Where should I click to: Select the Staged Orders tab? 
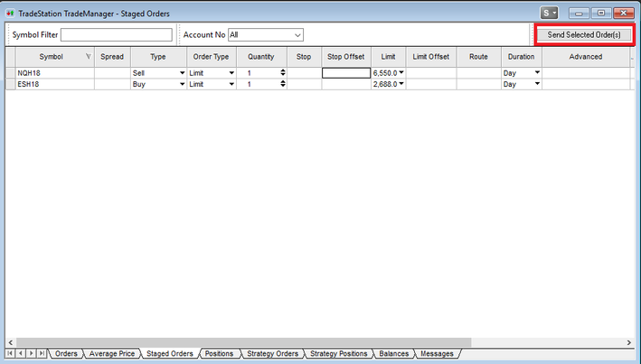point(170,354)
